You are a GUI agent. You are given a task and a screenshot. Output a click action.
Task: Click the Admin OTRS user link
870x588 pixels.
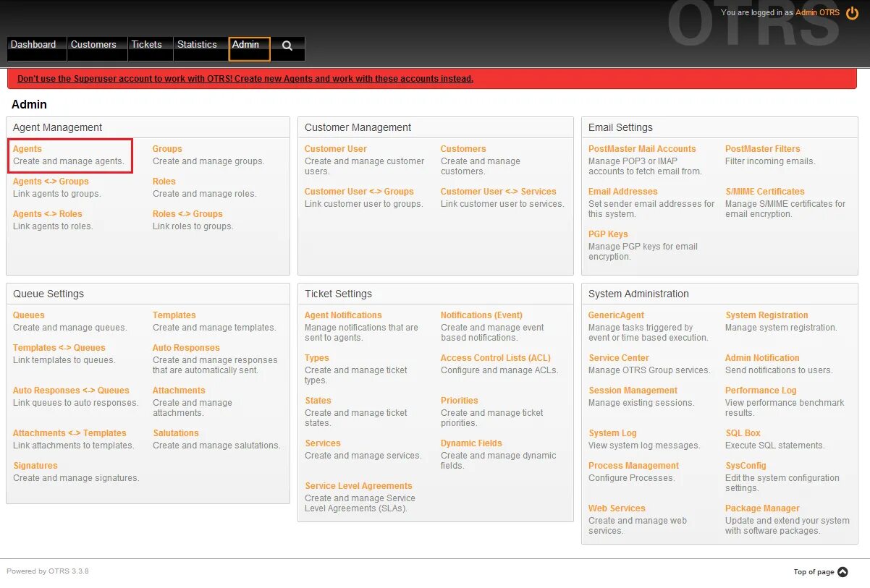click(817, 13)
